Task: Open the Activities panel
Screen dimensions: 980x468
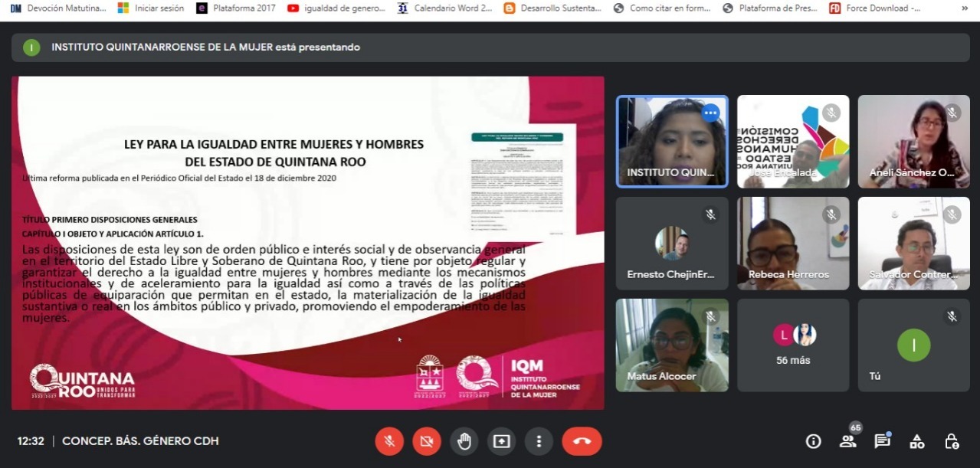Action: tap(916, 441)
